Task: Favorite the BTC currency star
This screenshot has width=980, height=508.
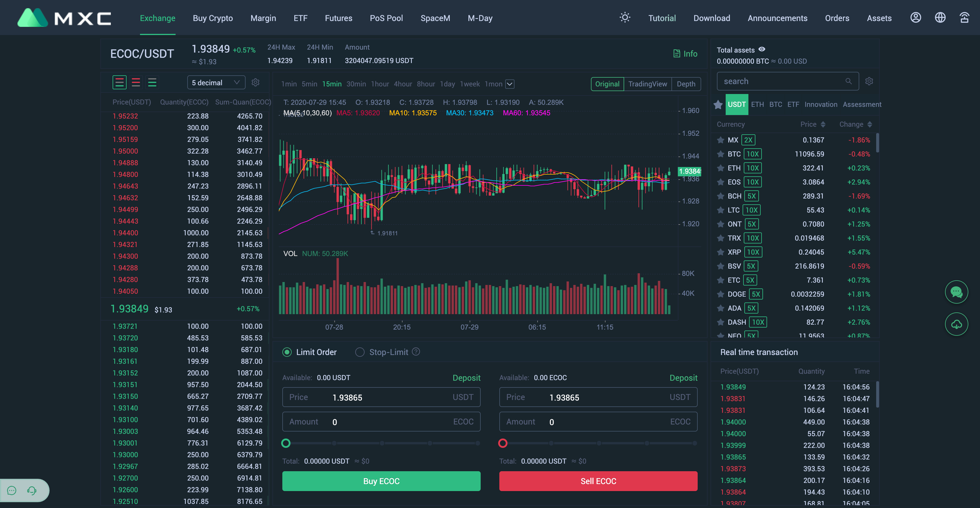Action: (720, 154)
